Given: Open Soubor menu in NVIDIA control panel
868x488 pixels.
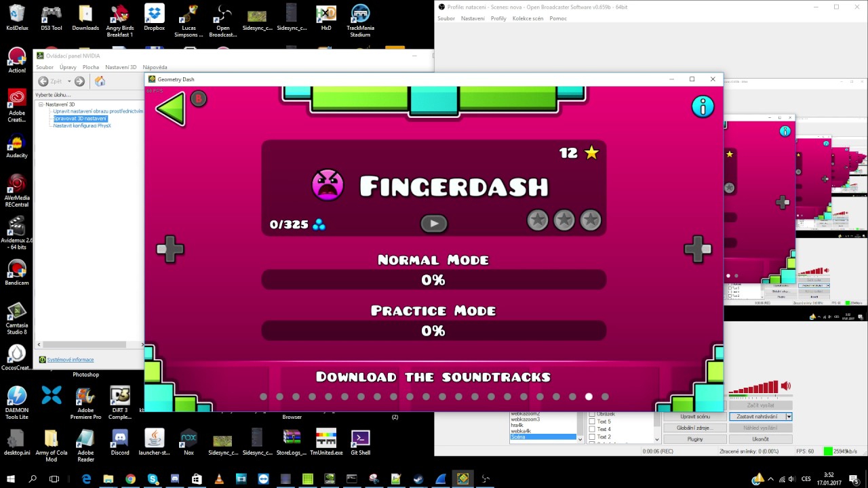Looking at the screenshot, I should point(45,67).
